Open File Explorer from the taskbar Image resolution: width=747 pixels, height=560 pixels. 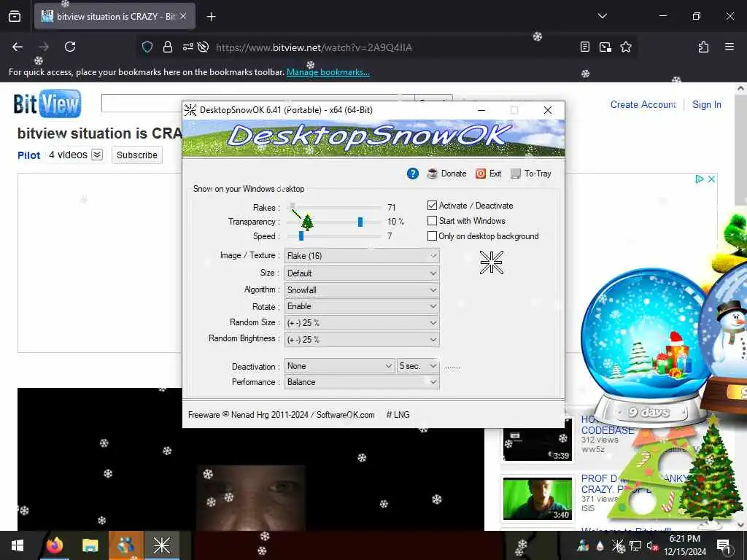click(x=90, y=545)
